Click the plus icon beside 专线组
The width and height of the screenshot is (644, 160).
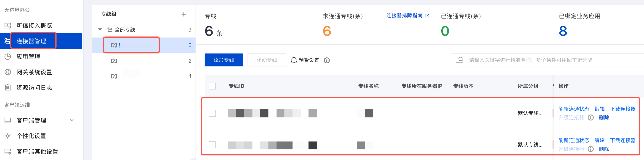(x=184, y=14)
